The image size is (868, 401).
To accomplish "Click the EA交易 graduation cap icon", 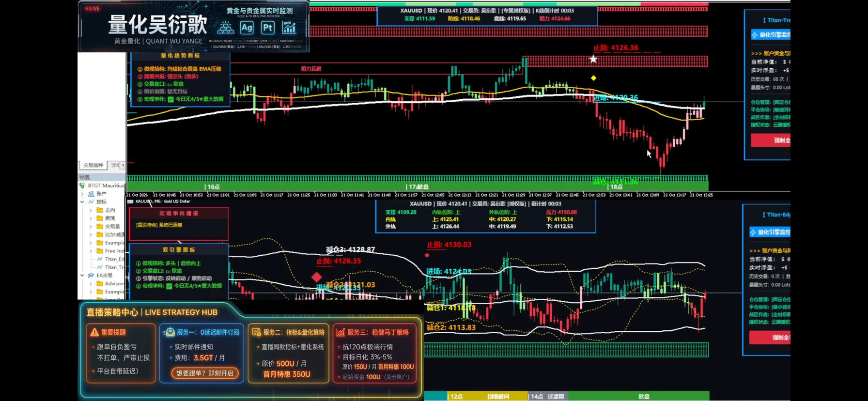I will [91, 275].
